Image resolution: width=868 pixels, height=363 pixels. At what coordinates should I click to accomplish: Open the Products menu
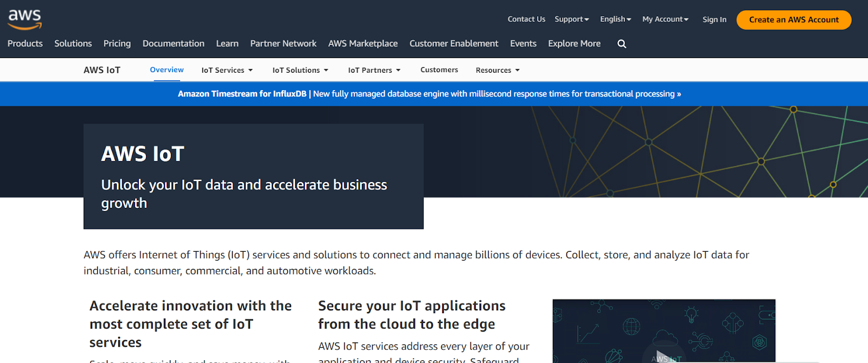pyautogui.click(x=25, y=43)
